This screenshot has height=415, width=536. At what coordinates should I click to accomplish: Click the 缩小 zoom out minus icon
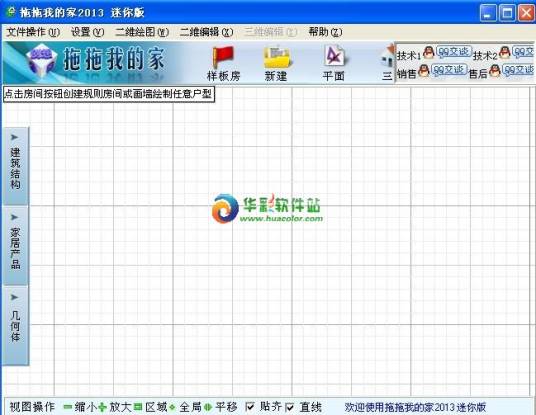[x=68, y=407]
